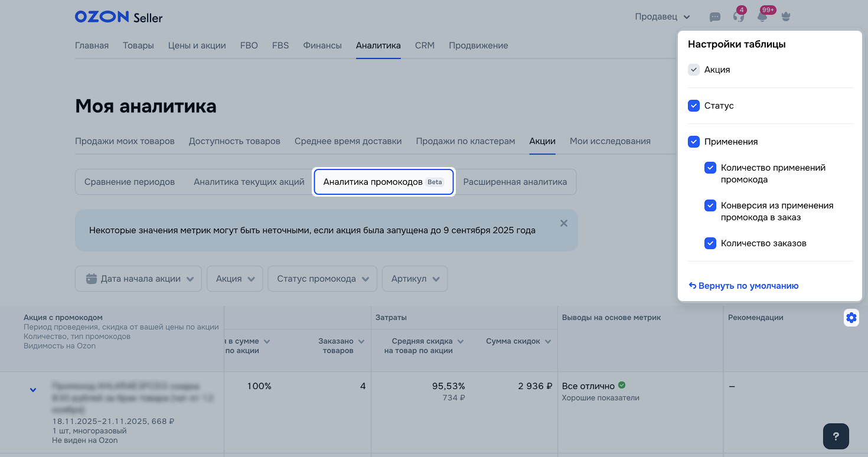The height and width of the screenshot is (457, 868).
Task: Uncheck Количество заказов checkbox
Action: [710, 243]
